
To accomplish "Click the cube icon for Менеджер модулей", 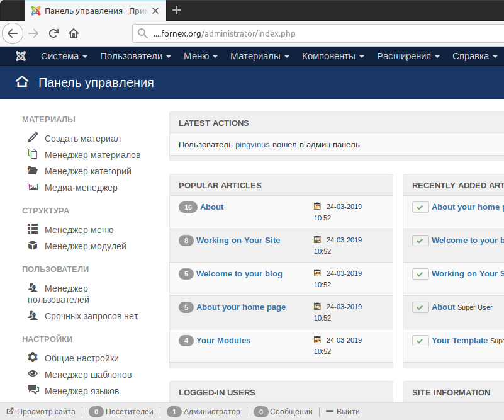I will pos(33,246).
